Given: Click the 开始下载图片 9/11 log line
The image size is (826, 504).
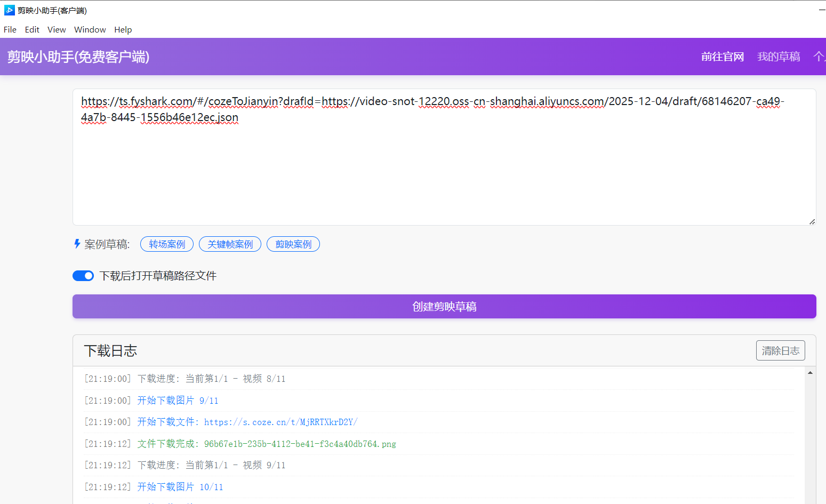Looking at the screenshot, I should pos(151,401).
